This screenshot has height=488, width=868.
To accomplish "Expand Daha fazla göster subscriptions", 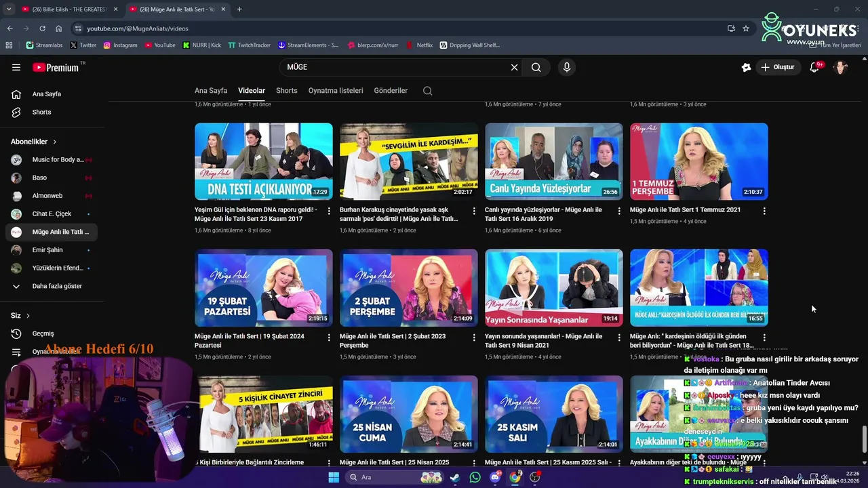I will pos(52,286).
